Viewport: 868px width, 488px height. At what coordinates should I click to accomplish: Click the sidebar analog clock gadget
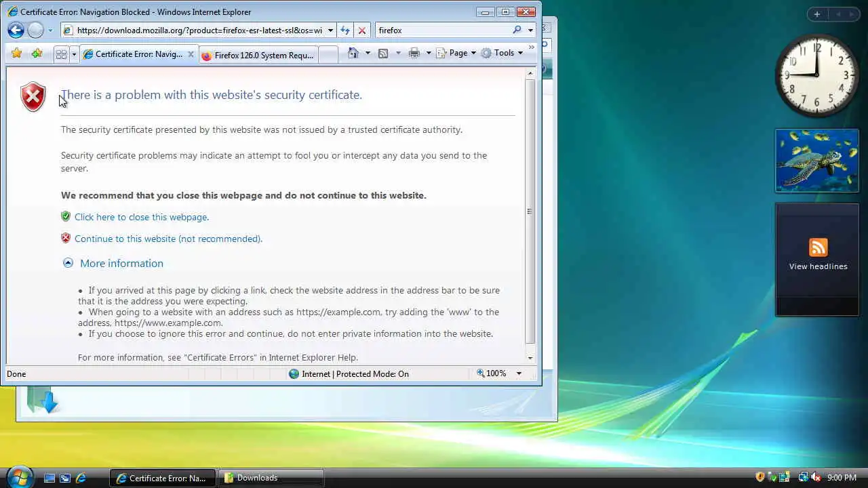point(816,76)
